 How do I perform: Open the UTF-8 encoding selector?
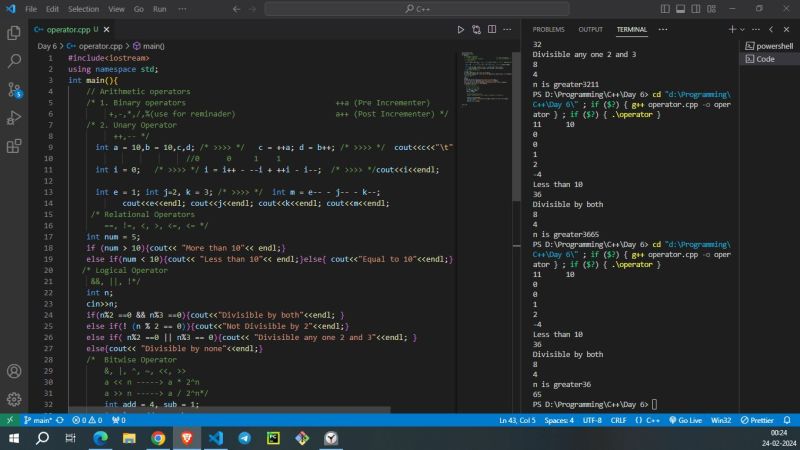coord(592,420)
